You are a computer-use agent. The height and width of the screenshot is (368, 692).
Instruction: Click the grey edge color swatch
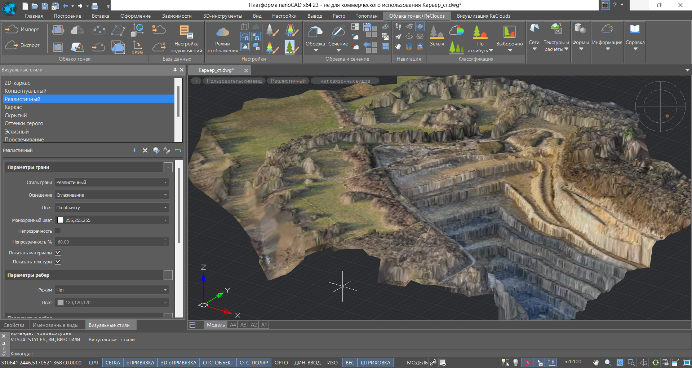click(60, 303)
